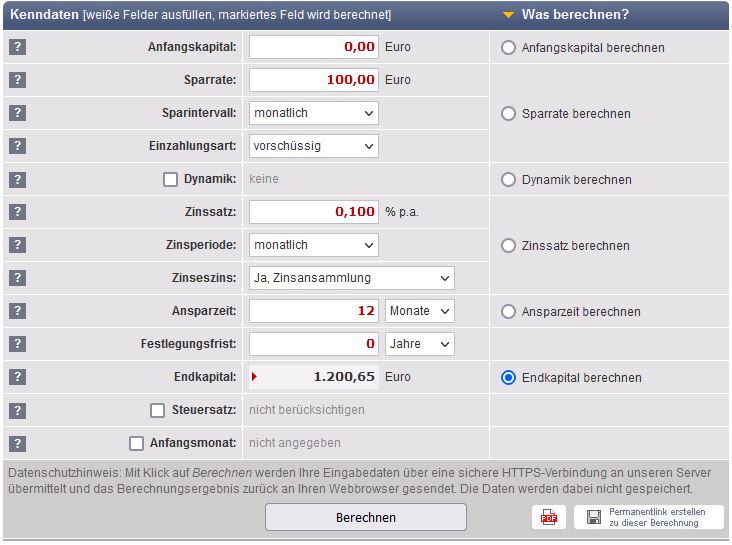The image size is (732, 545).
Task: Click into the Anfangskapital input field
Action: pos(314,47)
